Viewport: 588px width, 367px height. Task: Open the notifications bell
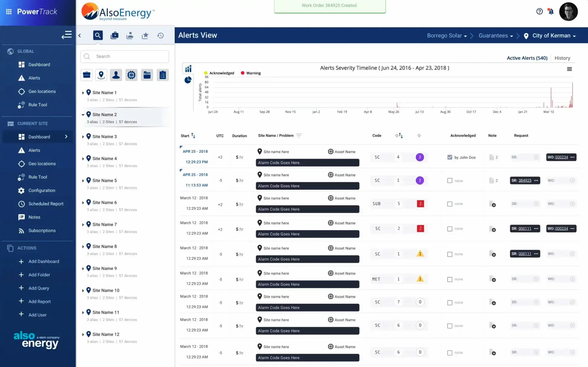tap(551, 11)
